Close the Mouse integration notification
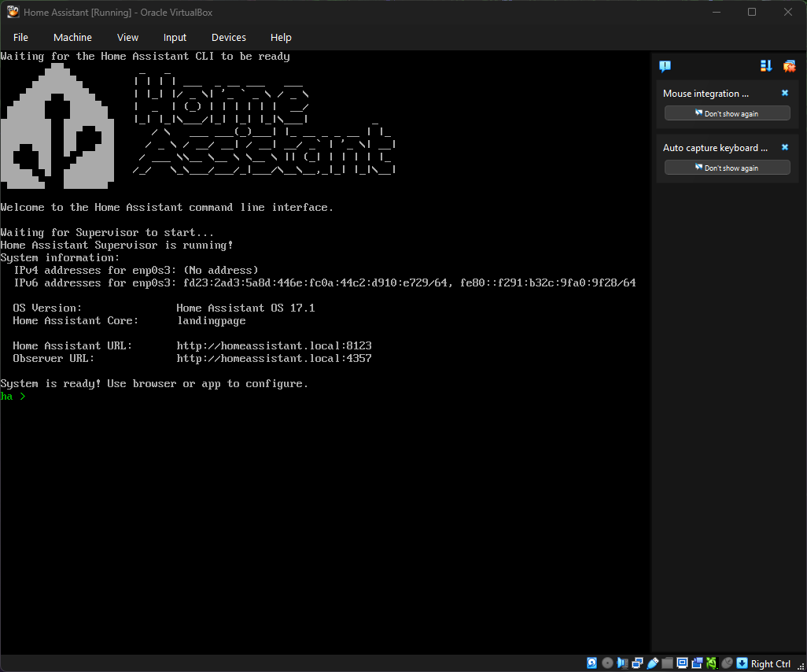Screen dimensions: 807x672 (x=784, y=93)
